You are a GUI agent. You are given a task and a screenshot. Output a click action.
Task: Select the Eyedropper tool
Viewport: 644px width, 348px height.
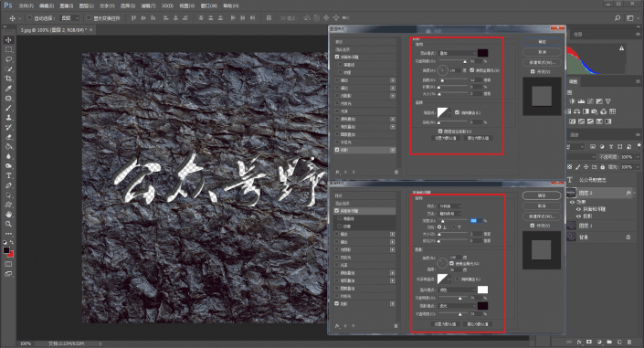point(8,89)
